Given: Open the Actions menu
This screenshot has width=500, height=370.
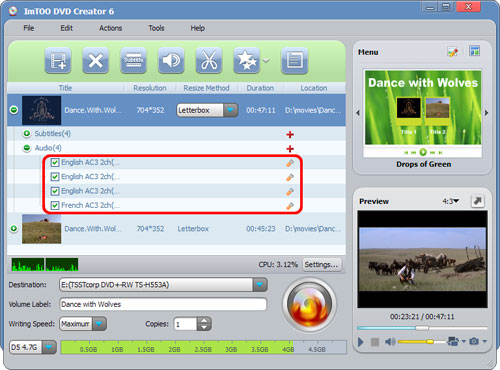Looking at the screenshot, I should (110, 28).
